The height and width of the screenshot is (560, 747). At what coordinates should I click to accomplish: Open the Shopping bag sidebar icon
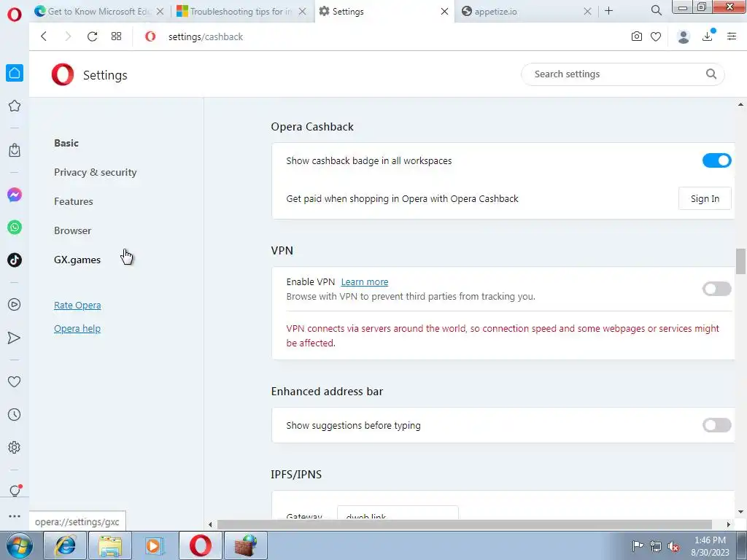tap(15, 150)
